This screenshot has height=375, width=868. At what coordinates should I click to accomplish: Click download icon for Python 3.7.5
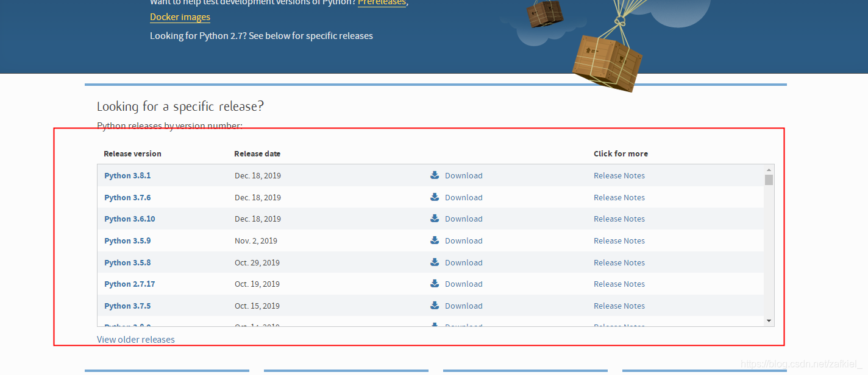(x=435, y=306)
